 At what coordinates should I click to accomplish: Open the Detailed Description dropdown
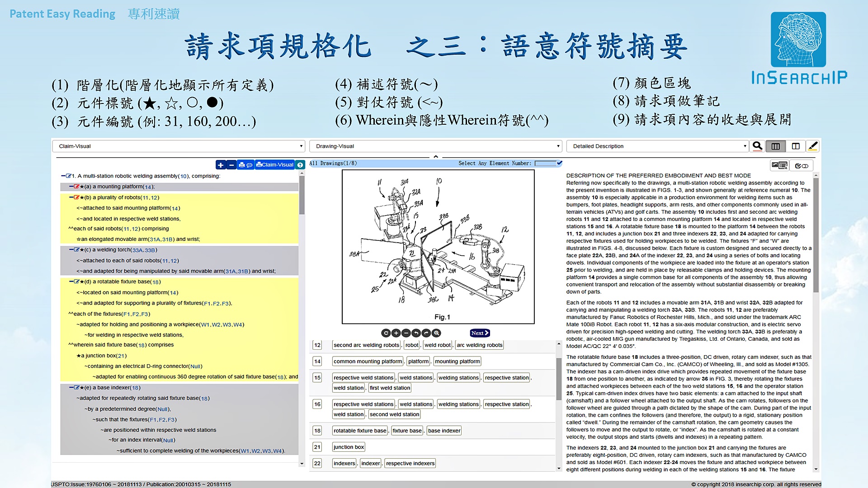[x=657, y=146]
